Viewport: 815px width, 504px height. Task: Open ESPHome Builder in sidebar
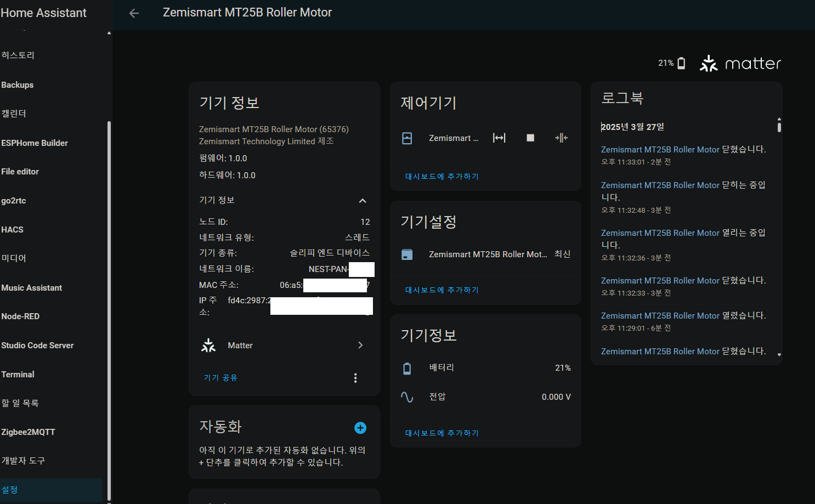click(35, 143)
